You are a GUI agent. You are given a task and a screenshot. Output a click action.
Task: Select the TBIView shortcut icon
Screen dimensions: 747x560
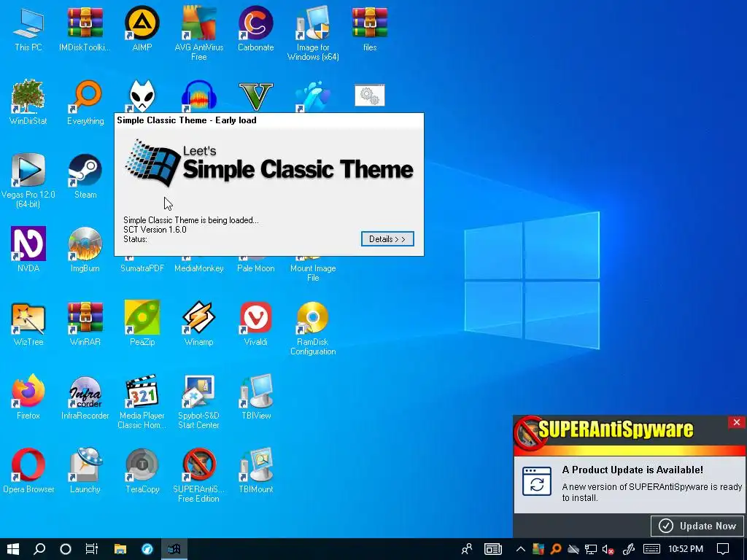pos(256,391)
